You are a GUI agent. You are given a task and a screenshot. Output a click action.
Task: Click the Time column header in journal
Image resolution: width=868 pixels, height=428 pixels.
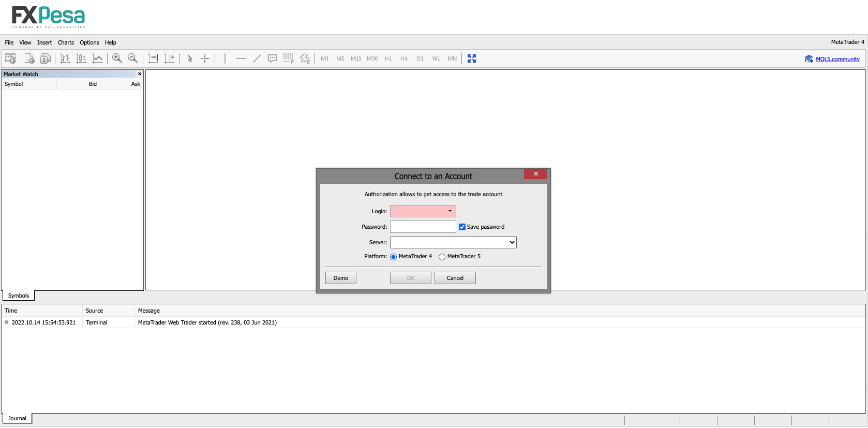click(x=42, y=311)
